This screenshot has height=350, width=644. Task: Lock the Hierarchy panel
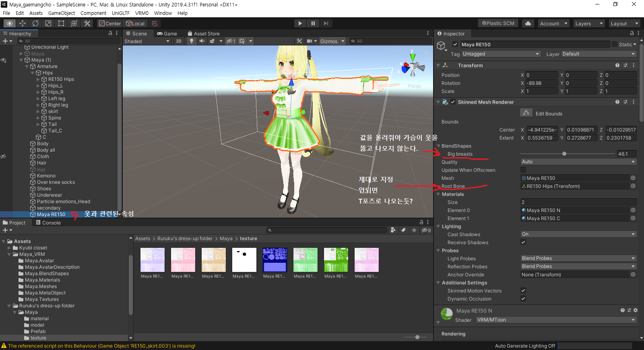click(110, 33)
